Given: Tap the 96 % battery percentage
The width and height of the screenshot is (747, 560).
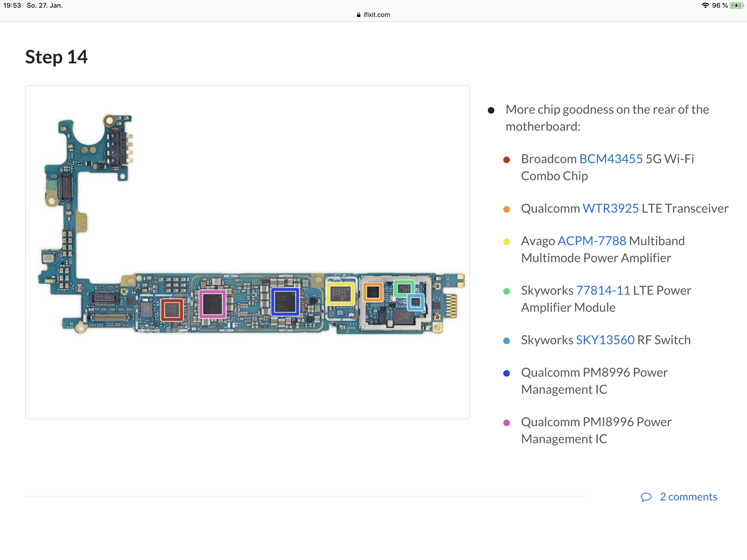Looking at the screenshot, I should coord(720,5).
